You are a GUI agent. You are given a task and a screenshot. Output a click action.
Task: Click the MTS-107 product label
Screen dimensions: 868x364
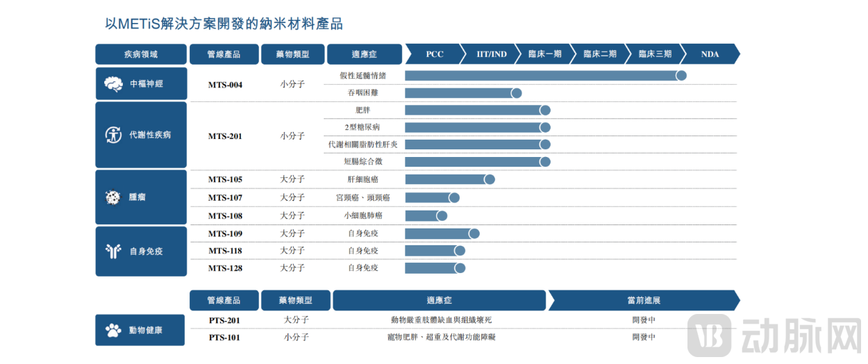[x=225, y=197]
